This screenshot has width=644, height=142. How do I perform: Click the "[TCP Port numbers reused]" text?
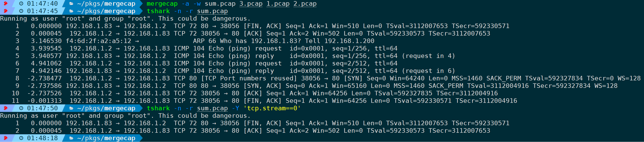pos(249,78)
